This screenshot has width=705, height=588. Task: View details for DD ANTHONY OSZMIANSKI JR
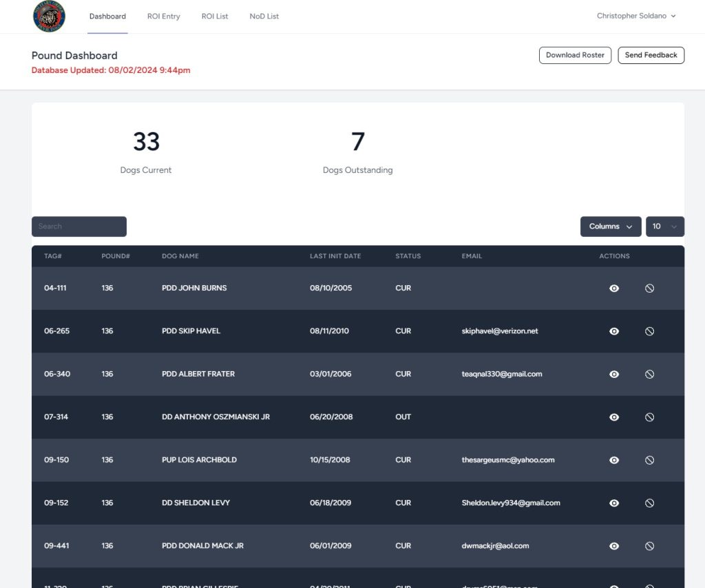613,417
